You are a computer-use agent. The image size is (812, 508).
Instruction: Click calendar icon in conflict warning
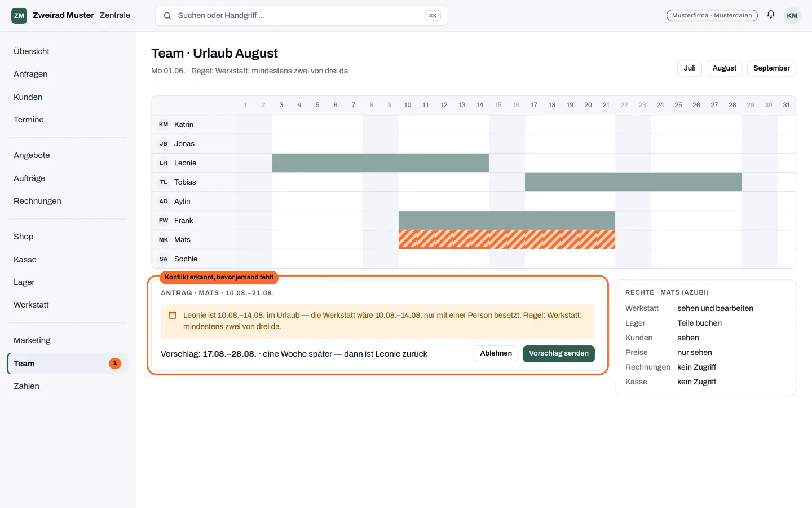[x=173, y=315]
